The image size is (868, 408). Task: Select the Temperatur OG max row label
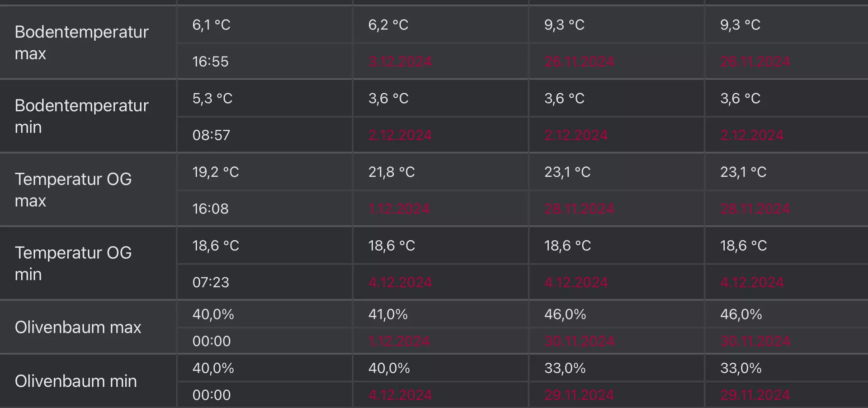click(73, 190)
